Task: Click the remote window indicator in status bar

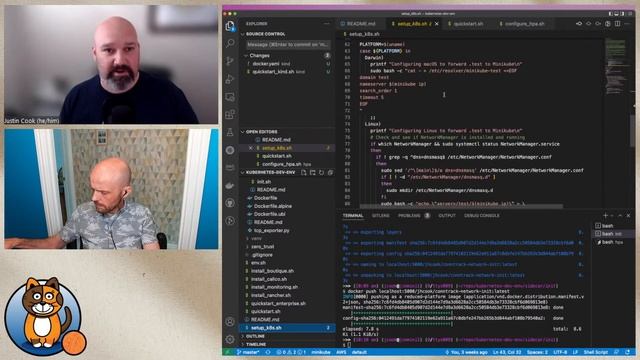Action: tap(227, 352)
